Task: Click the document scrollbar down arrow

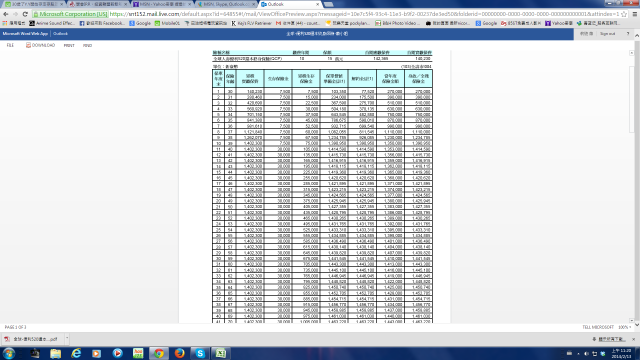Action: 632,320
